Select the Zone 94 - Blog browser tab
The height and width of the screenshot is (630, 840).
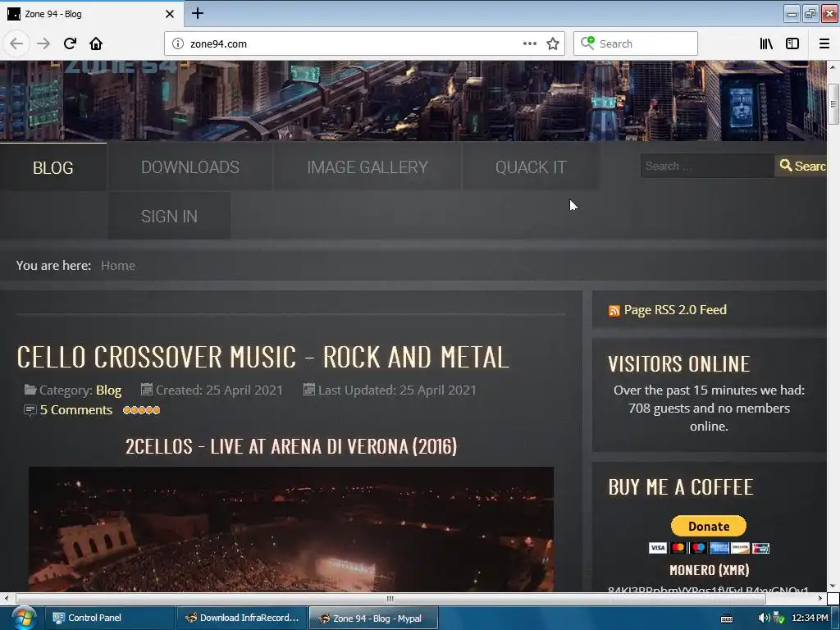(x=91, y=14)
